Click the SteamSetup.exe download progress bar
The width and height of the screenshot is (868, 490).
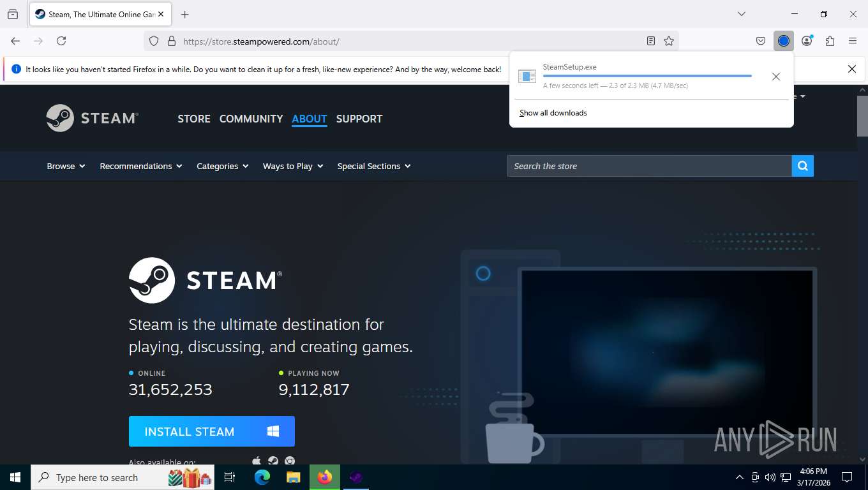pyautogui.click(x=647, y=76)
